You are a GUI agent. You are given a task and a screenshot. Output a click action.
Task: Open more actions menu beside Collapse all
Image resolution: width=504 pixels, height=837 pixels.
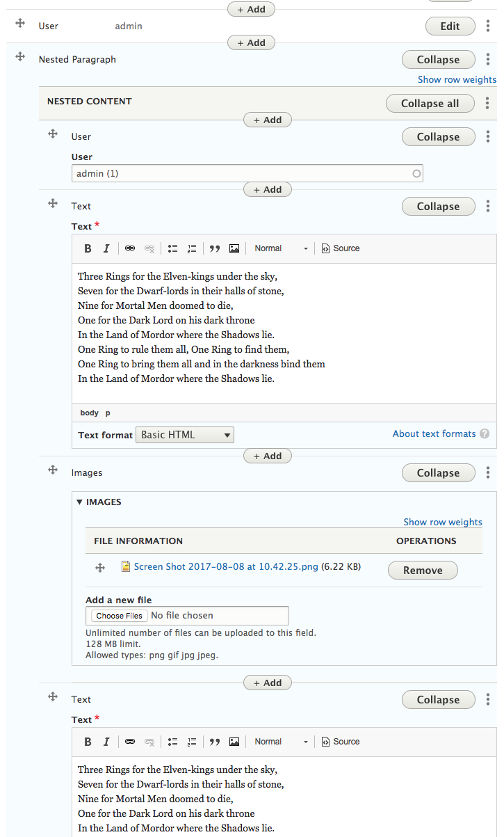488,104
